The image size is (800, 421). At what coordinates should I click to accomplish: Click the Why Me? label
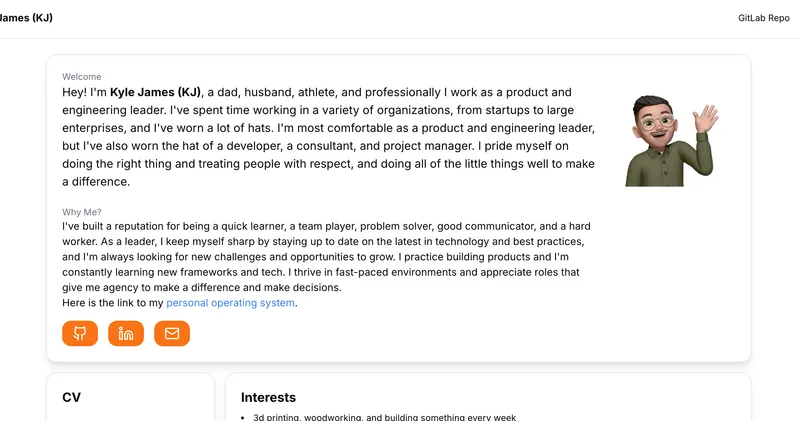(x=82, y=212)
